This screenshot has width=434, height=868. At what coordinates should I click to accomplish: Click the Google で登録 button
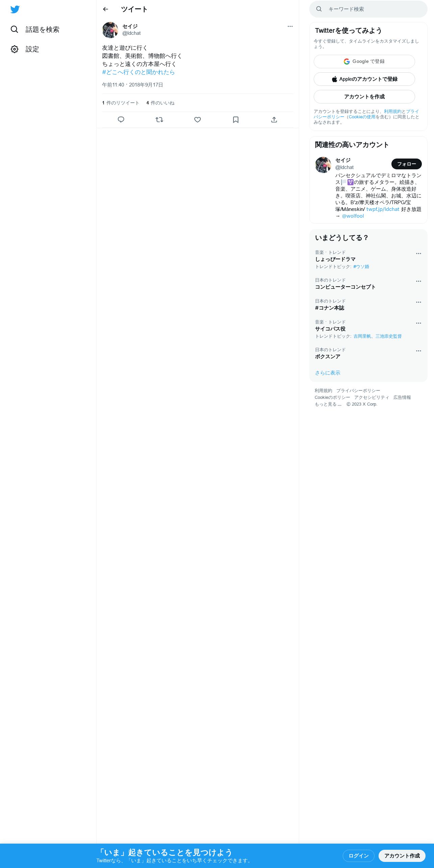click(x=364, y=62)
